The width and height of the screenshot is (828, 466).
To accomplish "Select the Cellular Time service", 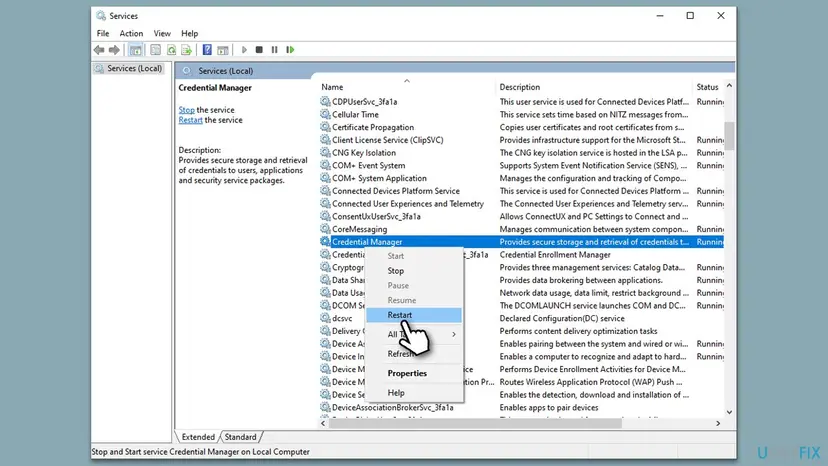I will (x=355, y=114).
